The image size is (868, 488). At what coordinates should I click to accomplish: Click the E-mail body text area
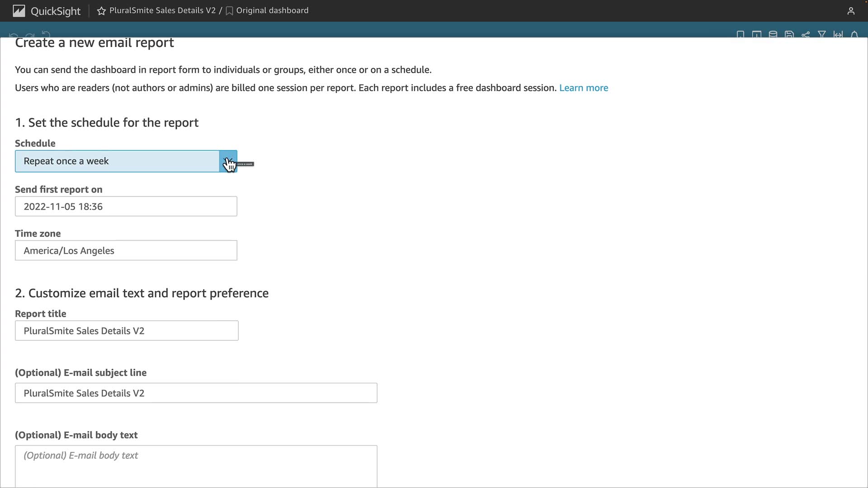(196, 465)
